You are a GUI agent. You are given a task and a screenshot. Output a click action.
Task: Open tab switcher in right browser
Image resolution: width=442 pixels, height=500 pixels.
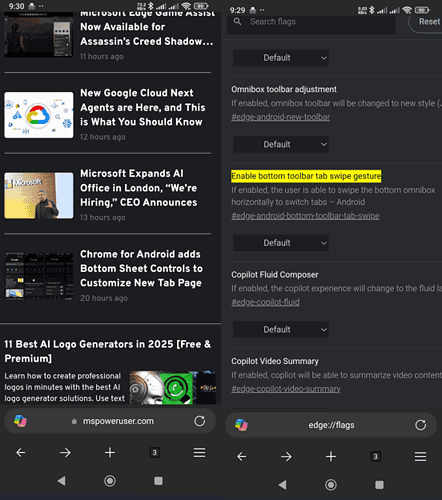pyautogui.click(x=375, y=456)
